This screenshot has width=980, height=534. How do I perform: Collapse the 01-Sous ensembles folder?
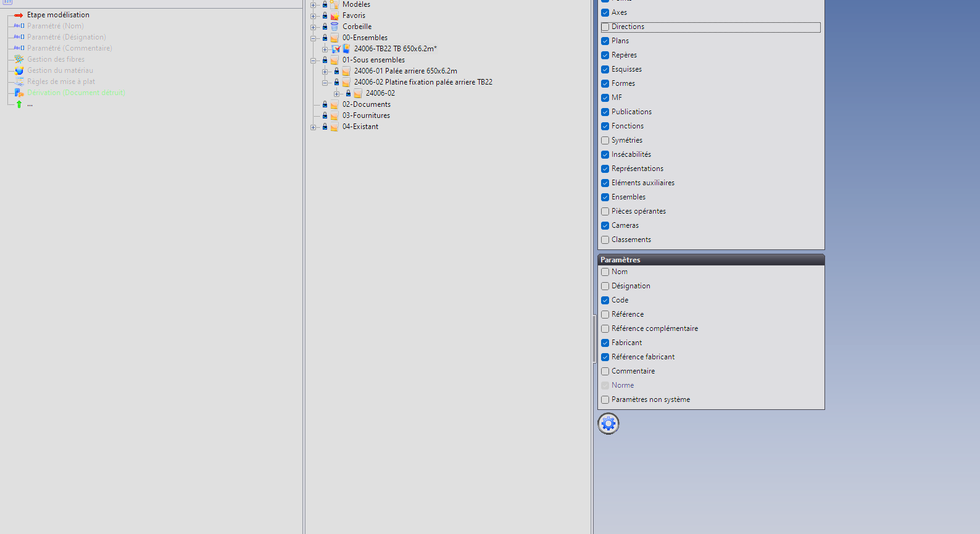314,60
